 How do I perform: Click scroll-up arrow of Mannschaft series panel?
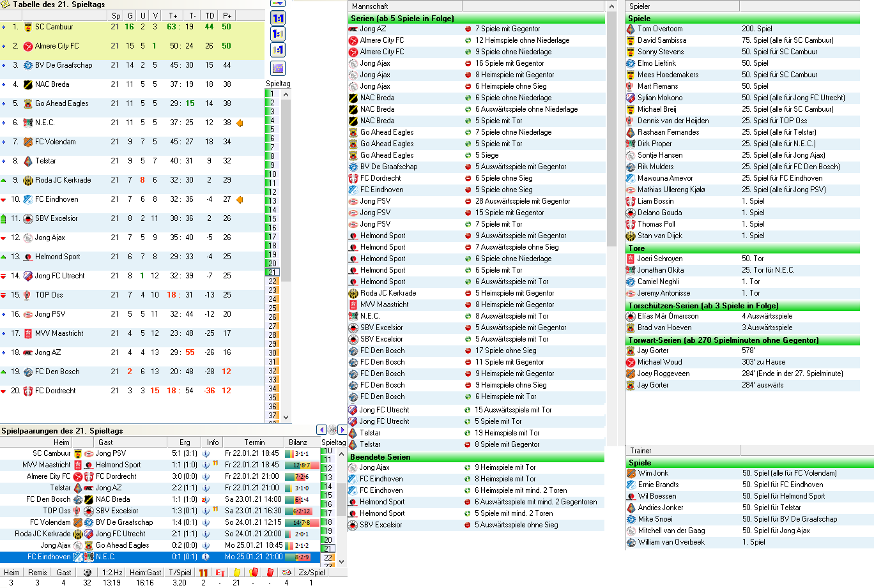coord(611,6)
